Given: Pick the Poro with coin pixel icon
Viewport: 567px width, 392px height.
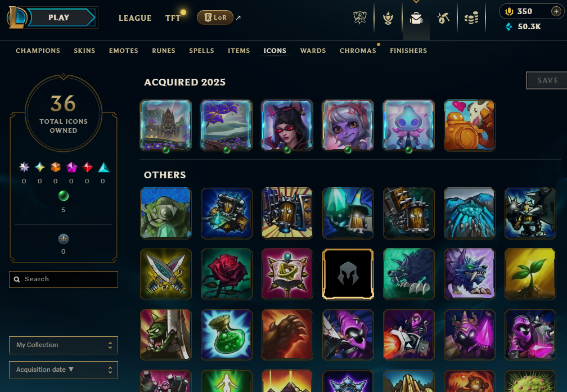Looking at the screenshot, I should [469, 125].
